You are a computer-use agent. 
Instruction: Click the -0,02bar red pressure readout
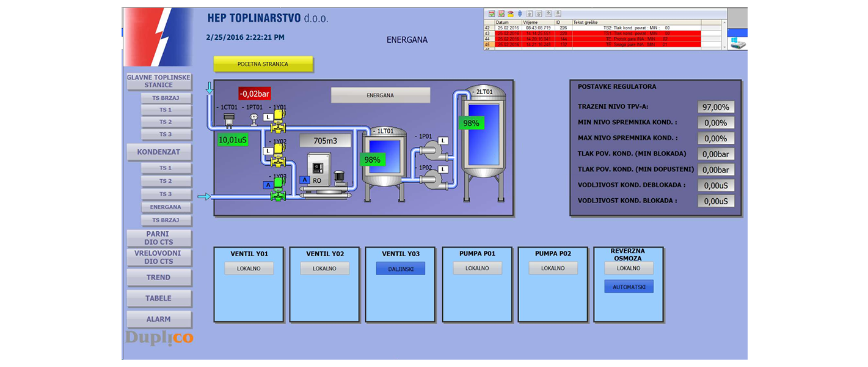255,94
